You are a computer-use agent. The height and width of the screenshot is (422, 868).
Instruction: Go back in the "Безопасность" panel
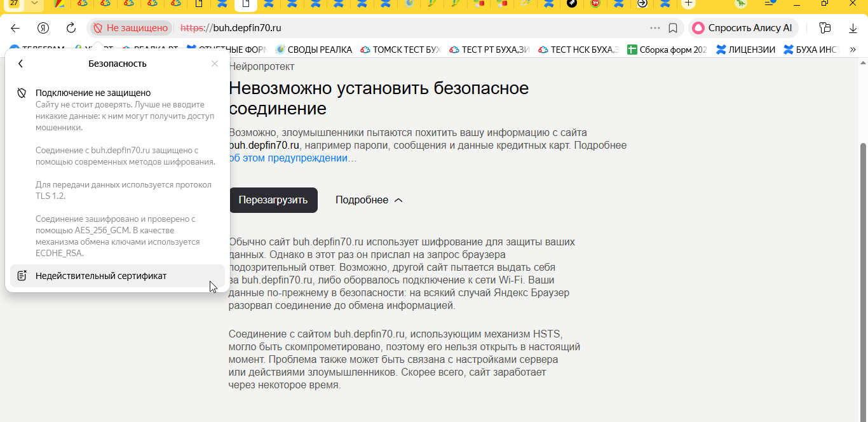point(20,64)
